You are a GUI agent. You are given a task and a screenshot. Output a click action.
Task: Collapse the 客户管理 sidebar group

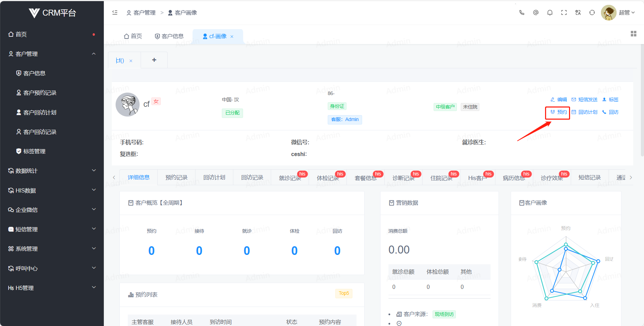(52, 54)
